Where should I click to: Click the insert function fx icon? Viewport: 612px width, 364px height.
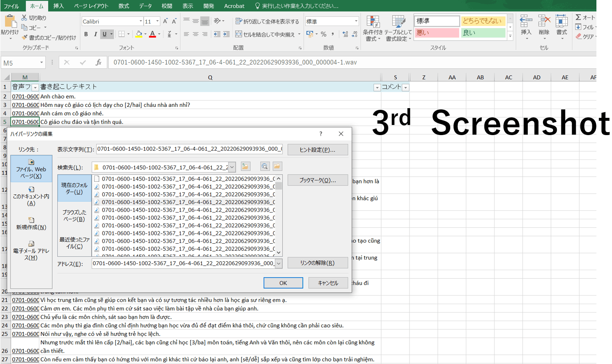pyautogui.click(x=98, y=62)
